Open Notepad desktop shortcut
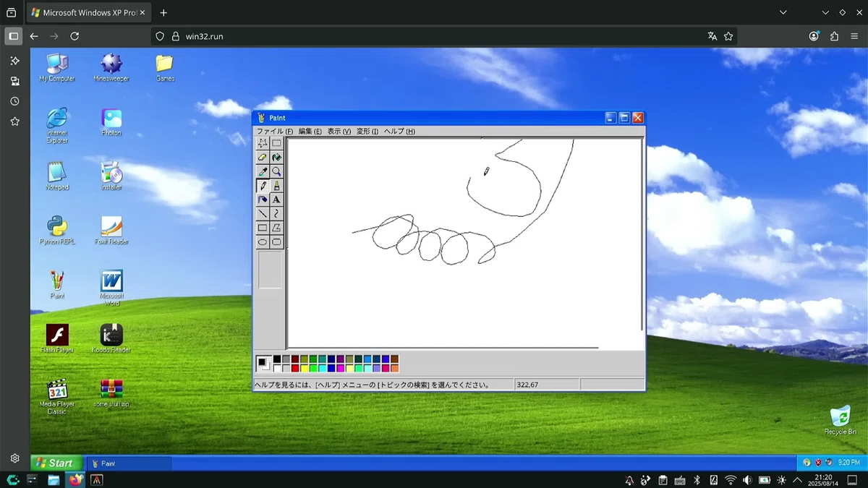The image size is (868, 488). (57, 176)
